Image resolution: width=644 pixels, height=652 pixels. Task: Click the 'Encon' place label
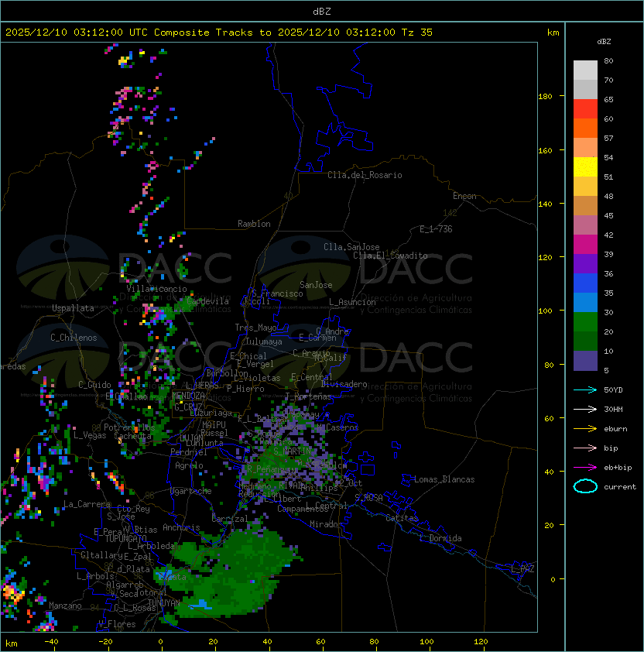464,196
